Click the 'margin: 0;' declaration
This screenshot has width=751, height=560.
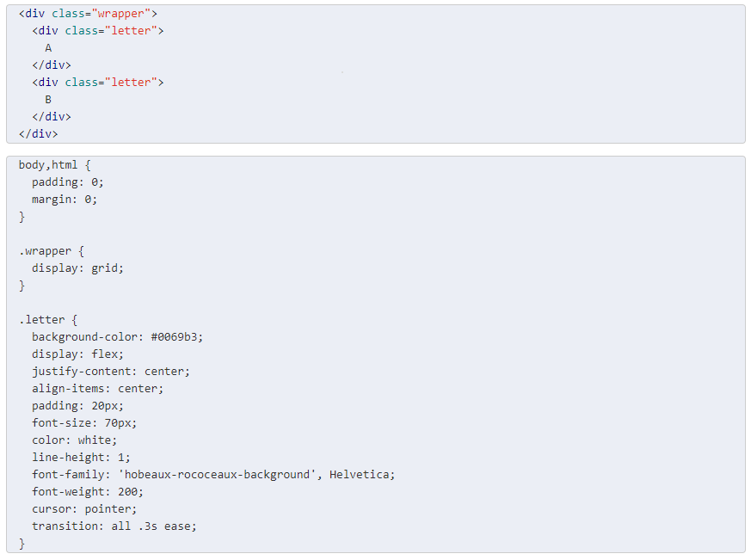(65, 200)
